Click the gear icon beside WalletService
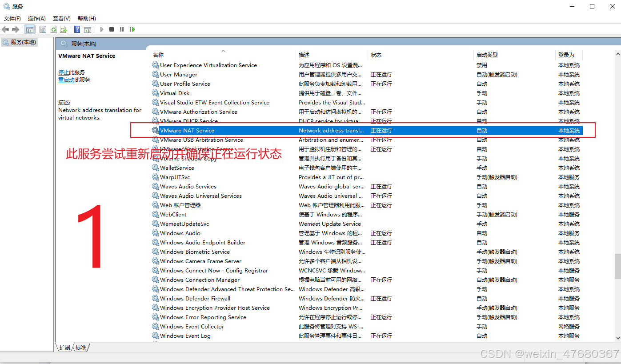Image resolution: width=621 pixels, height=364 pixels. tap(155, 168)
